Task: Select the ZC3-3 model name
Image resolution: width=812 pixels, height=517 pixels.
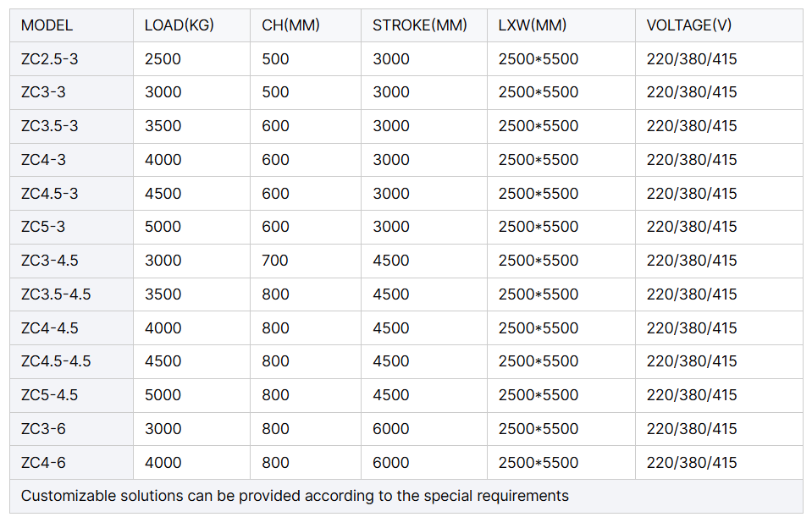Action: [x=43, y=92]
